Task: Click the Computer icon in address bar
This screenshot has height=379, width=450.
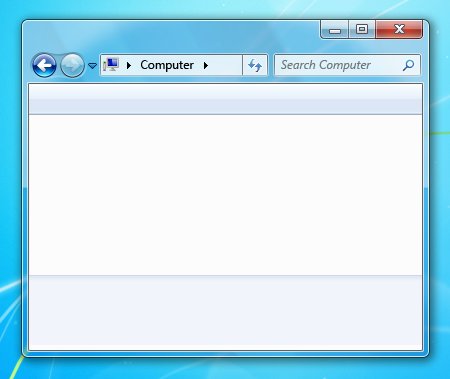Action: point(111,65)
